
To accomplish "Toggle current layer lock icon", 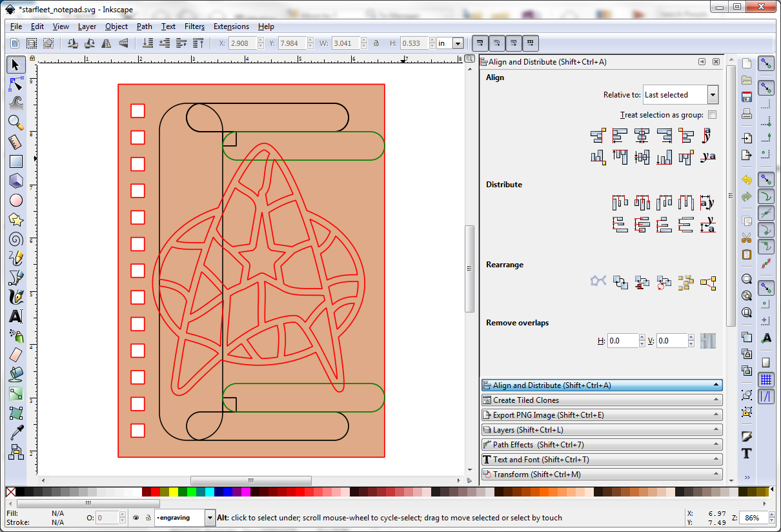I will tap(148, 518).
